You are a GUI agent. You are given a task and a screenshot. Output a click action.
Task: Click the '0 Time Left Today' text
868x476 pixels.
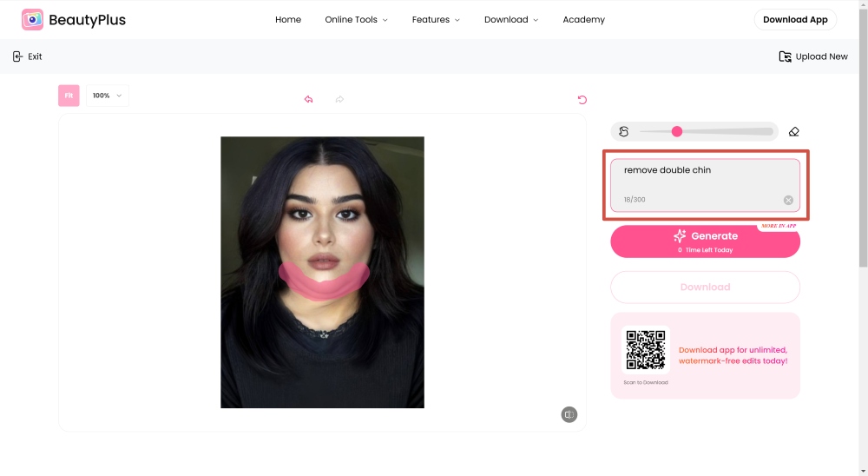point(705,250)
